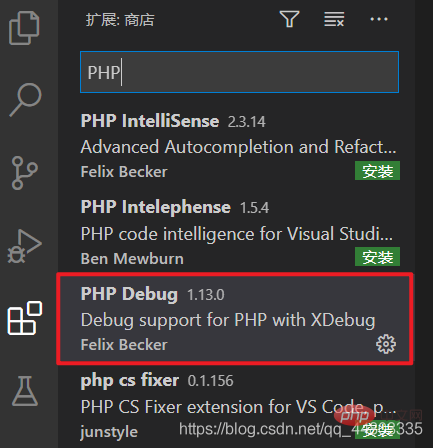Viewport: 433px width, 448px height.
Task: Open the Explorer files view
Action: pos(24,28)
